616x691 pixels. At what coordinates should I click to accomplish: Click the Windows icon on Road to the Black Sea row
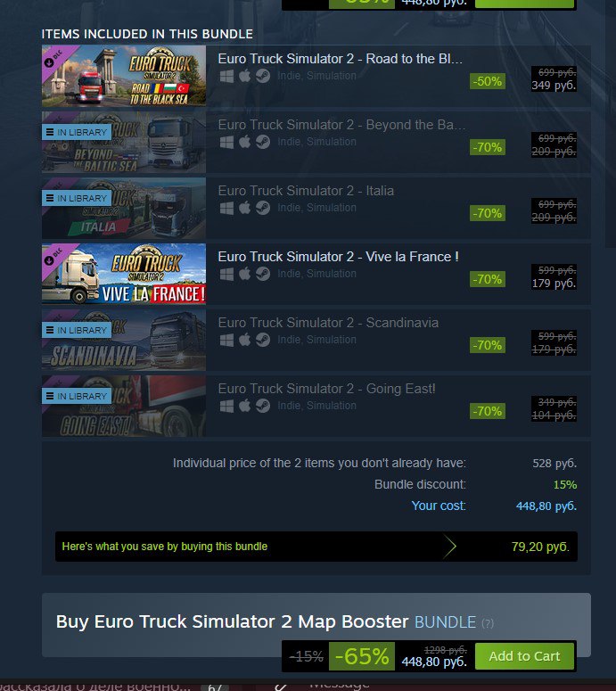pos(226,76)
